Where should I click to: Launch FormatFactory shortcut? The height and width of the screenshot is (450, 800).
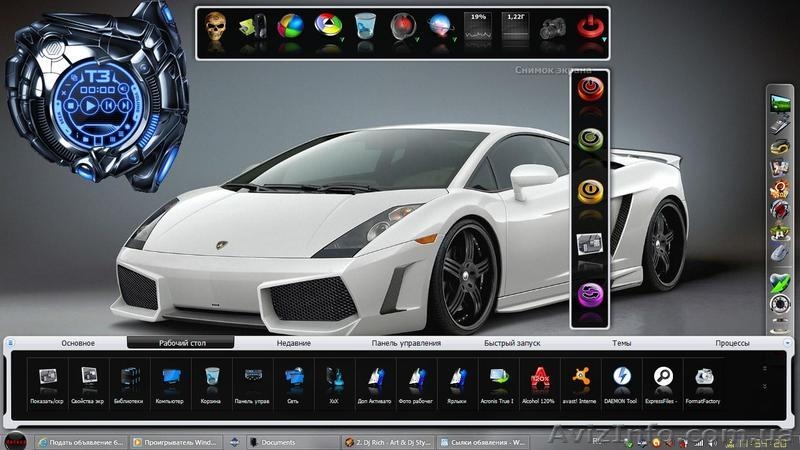tap(703, 383)
